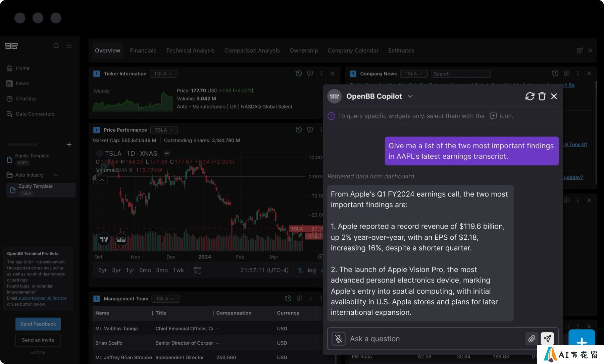The image size is (604, 364).
Task: Refresh the Price Performance widget
Action: [299, 130]
